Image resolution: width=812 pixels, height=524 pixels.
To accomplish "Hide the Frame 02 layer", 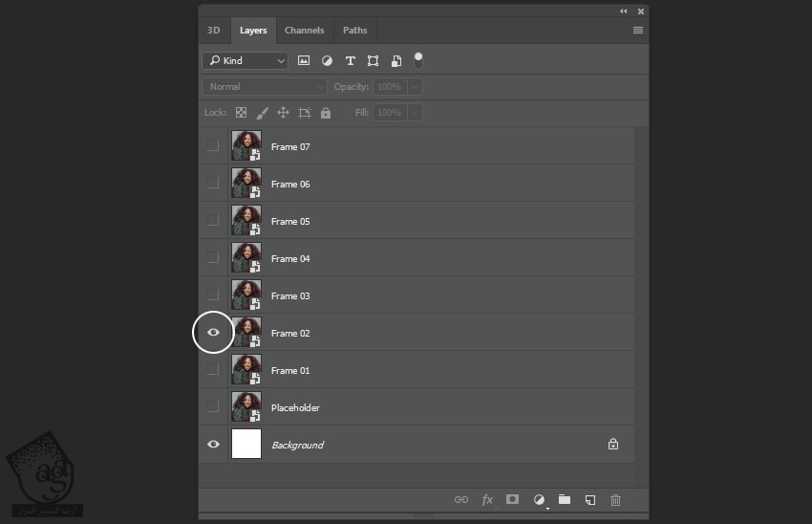I will (213, 333).
